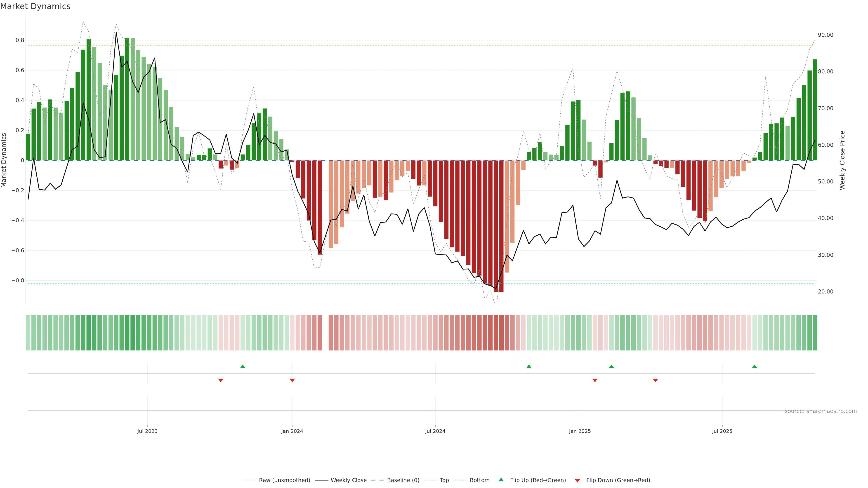Screen dimensions: 868x488
Task: Click the source: sharemaestro.com text
Action: click(x=821, y=411)
